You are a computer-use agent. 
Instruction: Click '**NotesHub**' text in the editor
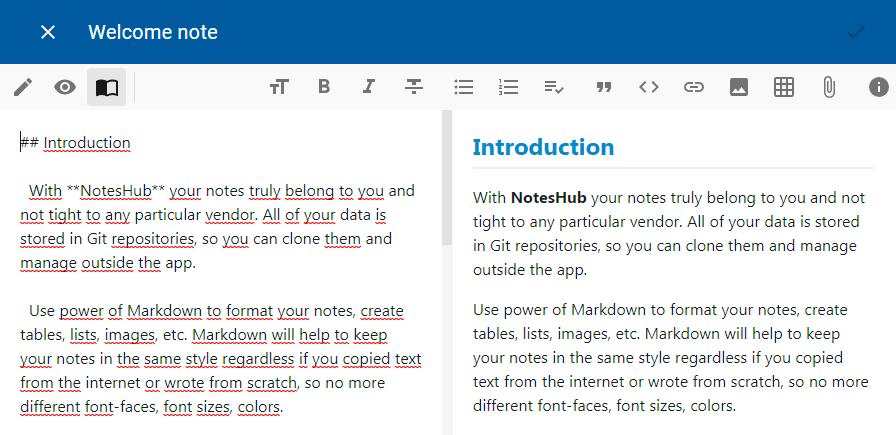(x=116, y=190)
